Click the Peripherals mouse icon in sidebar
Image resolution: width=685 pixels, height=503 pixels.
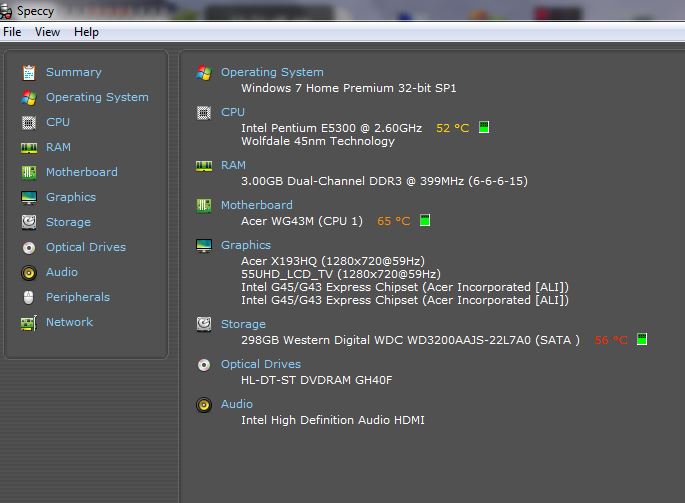29,297
